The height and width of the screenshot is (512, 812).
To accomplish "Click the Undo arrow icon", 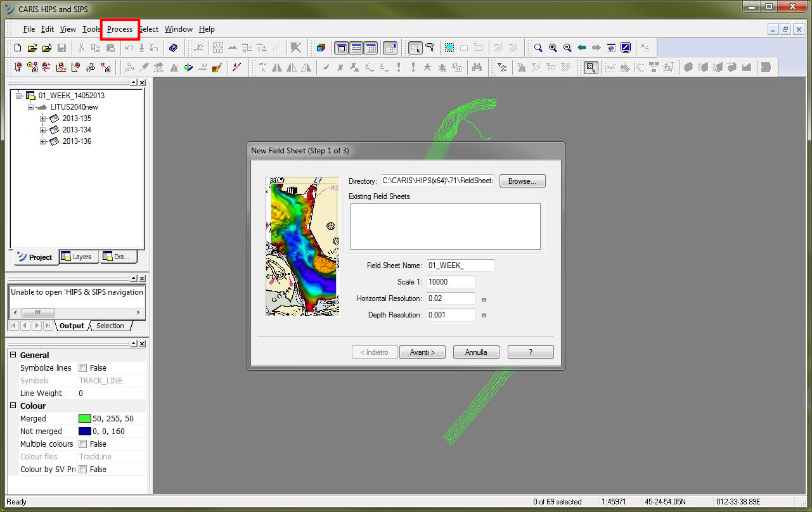I will (129, 48).
